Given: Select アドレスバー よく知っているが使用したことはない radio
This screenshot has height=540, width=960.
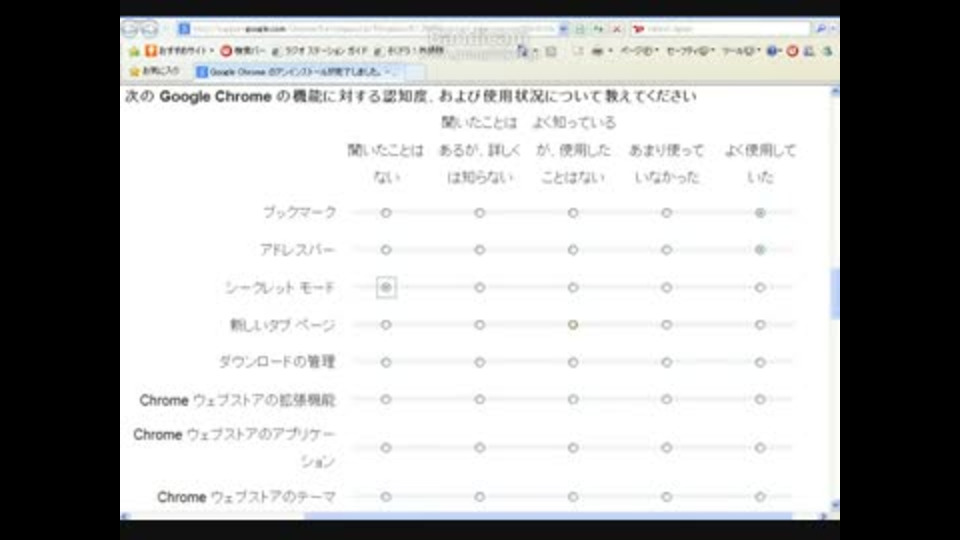Looking at the screenshot, I should click(572, 250).
